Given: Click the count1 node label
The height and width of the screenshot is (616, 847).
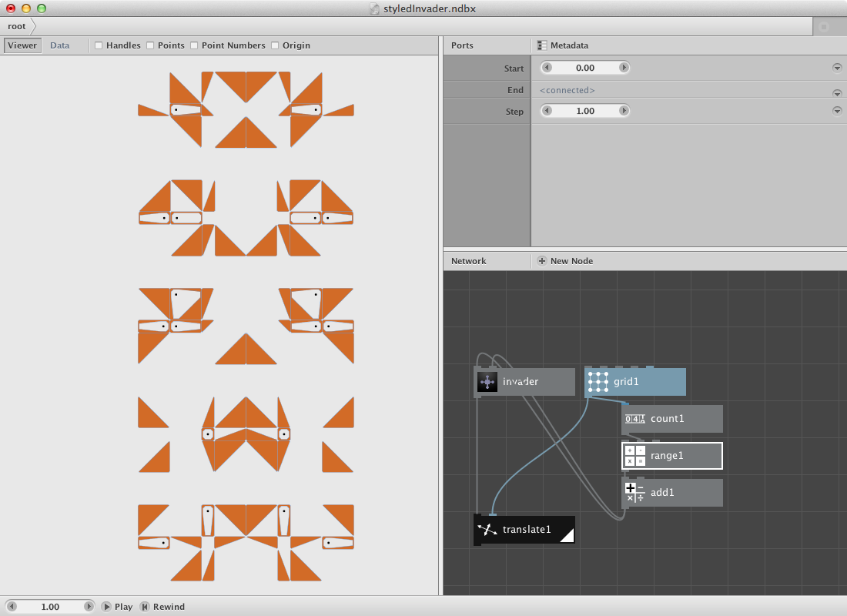Looking at the screenshot, I should 667,419.
